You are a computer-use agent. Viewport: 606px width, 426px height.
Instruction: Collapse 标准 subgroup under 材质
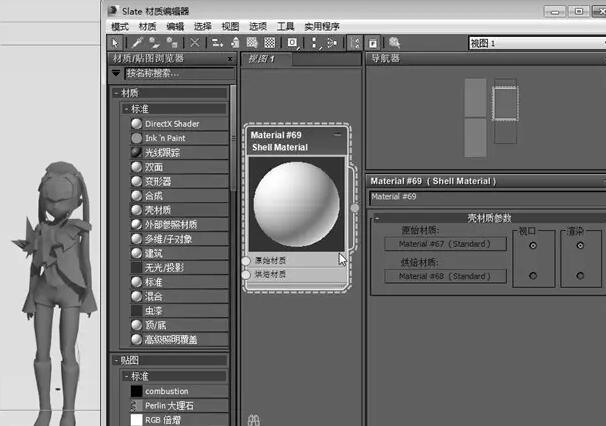pos(126,109)
